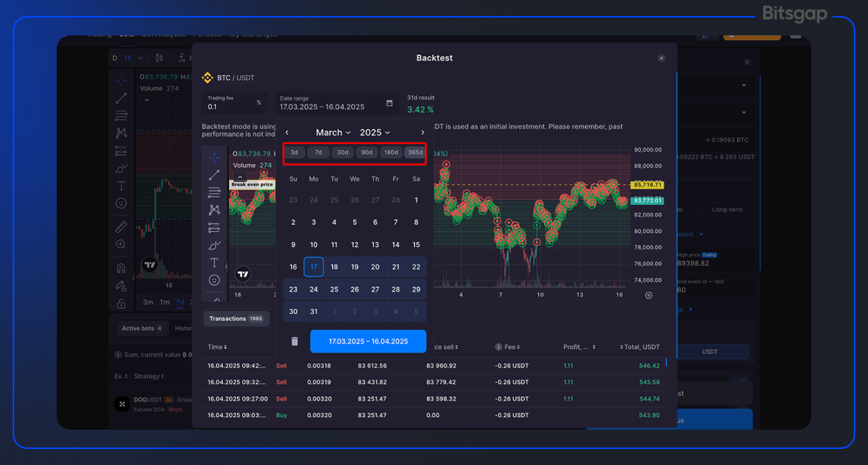
Task: Switch to Active bots tab
Action: pyautogui.click(x=142, y=328)
